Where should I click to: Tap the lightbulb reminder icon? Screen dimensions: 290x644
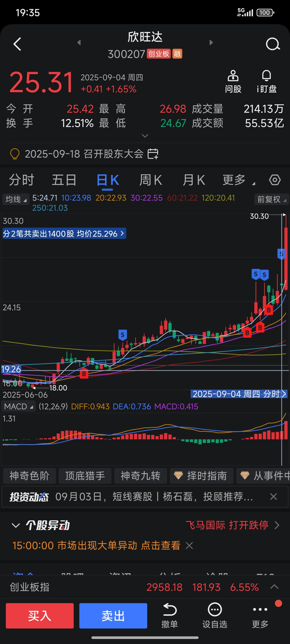(15, 154)
